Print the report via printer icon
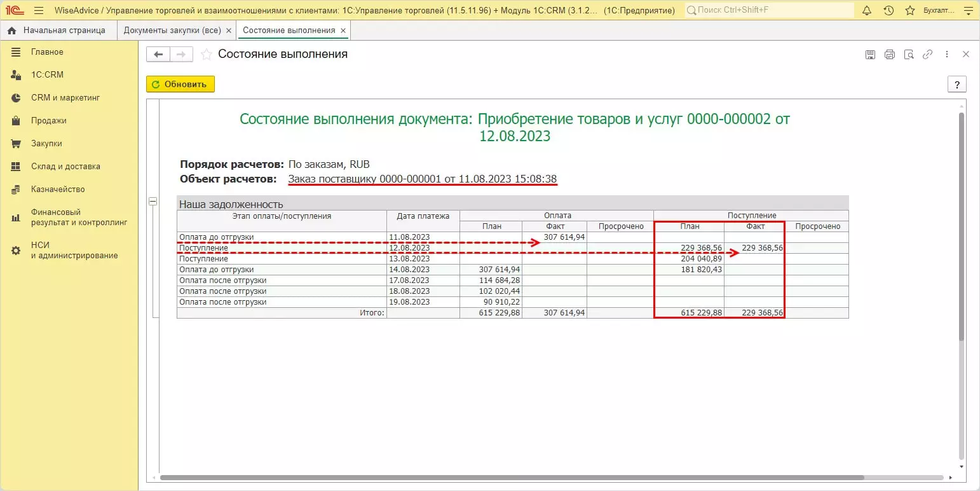 coord(890,55)
